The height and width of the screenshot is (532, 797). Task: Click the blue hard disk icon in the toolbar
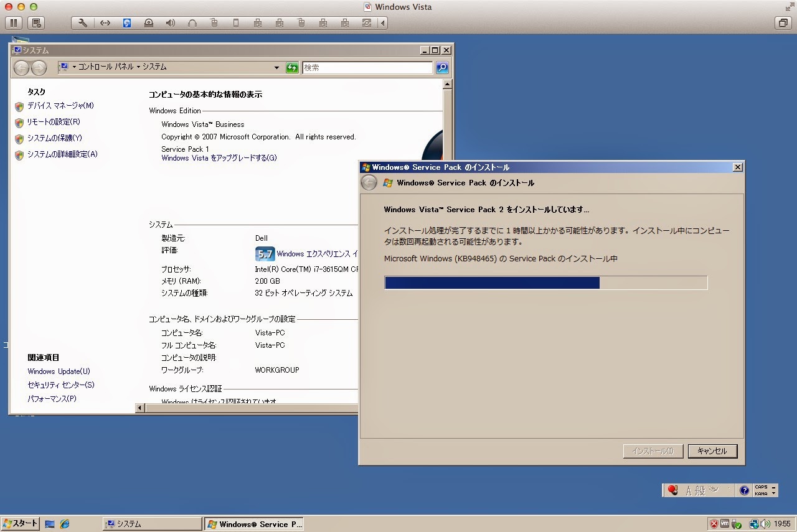click(127, 23)
